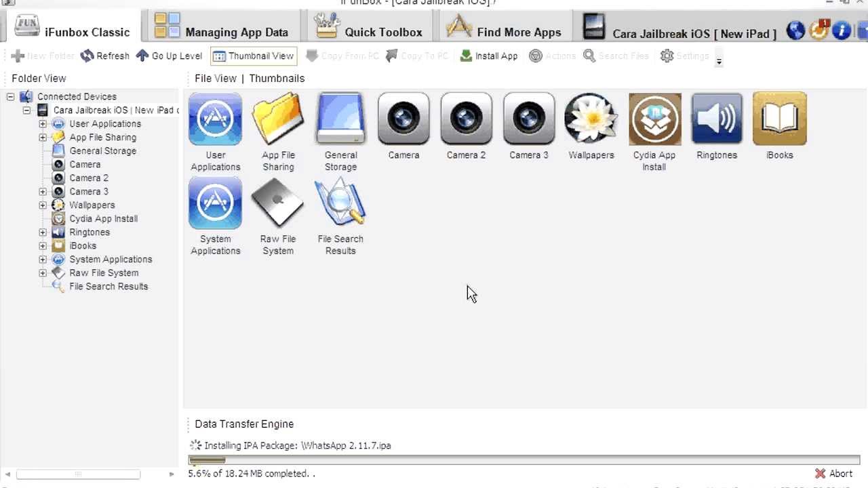Expand System Applications tree node
The width and height of the screenshot is (868, 488).
(43, 259)
